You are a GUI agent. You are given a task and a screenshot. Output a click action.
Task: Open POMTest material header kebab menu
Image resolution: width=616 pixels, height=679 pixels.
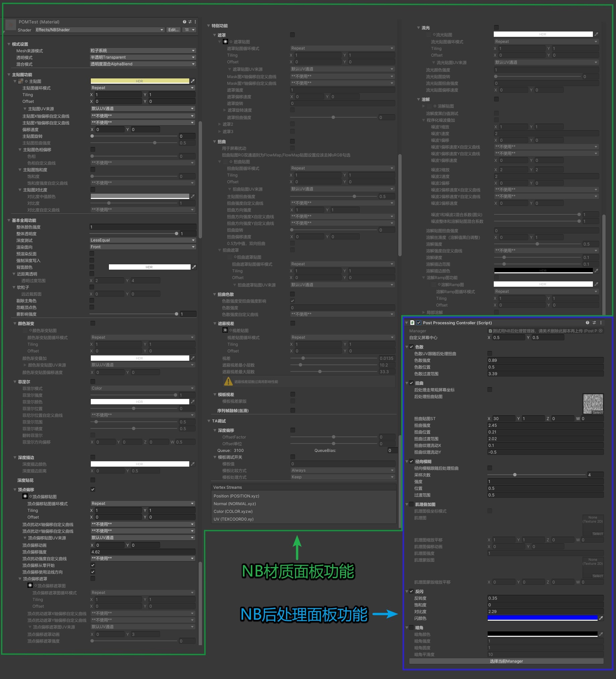tap(195, 22)
